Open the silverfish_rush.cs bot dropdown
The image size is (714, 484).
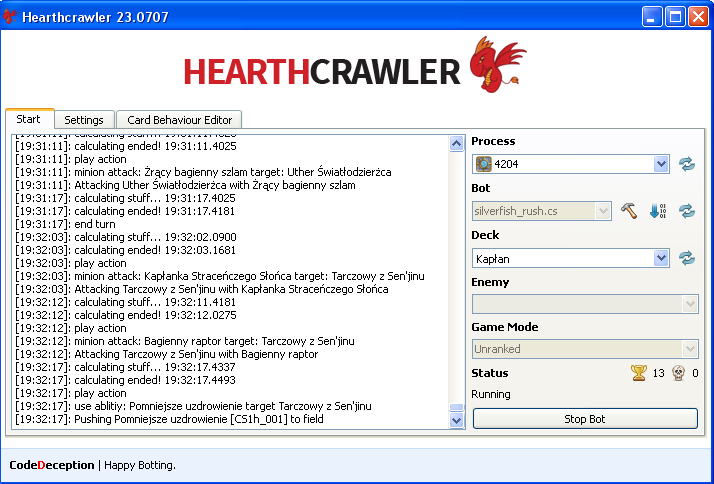click(541, 211)
